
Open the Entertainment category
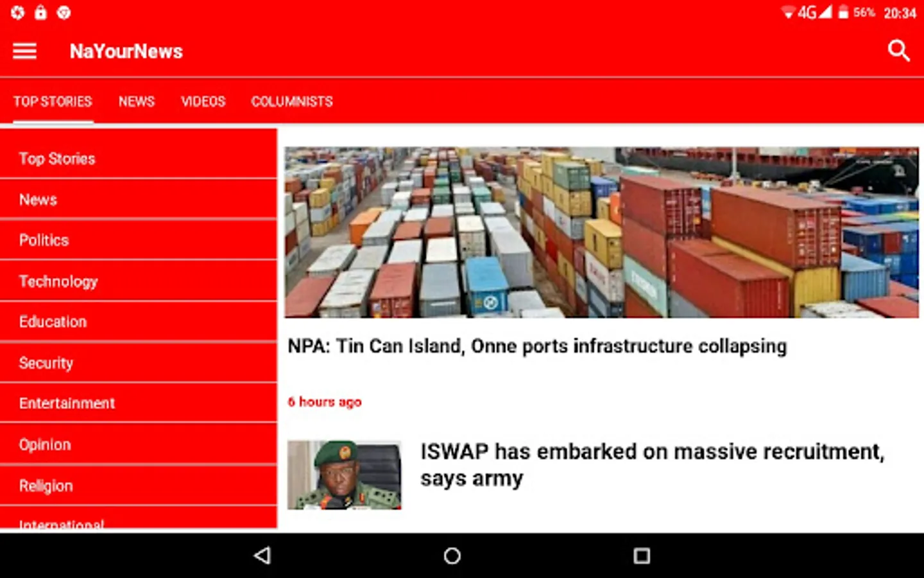click(x=139, y=403)
